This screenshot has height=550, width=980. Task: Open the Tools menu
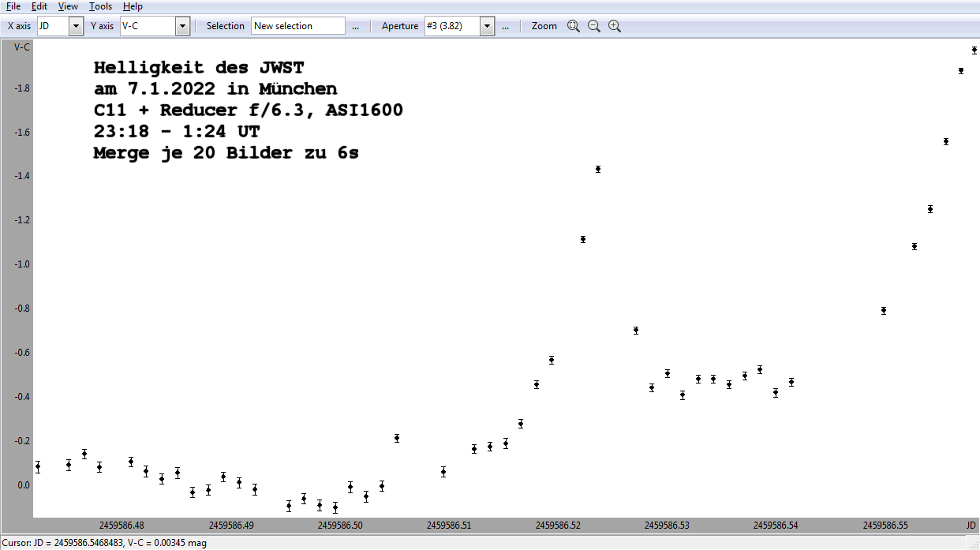point(100,6)
